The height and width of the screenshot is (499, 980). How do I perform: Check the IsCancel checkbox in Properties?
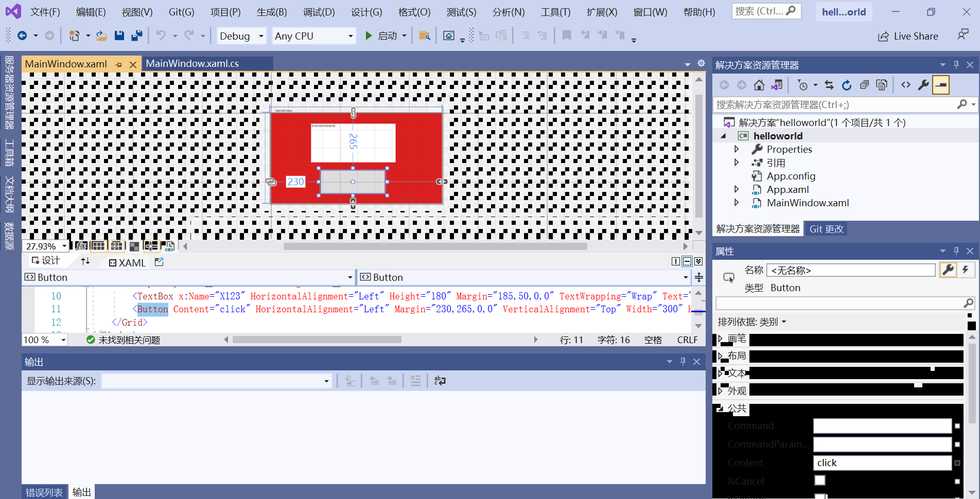point(819,480)
